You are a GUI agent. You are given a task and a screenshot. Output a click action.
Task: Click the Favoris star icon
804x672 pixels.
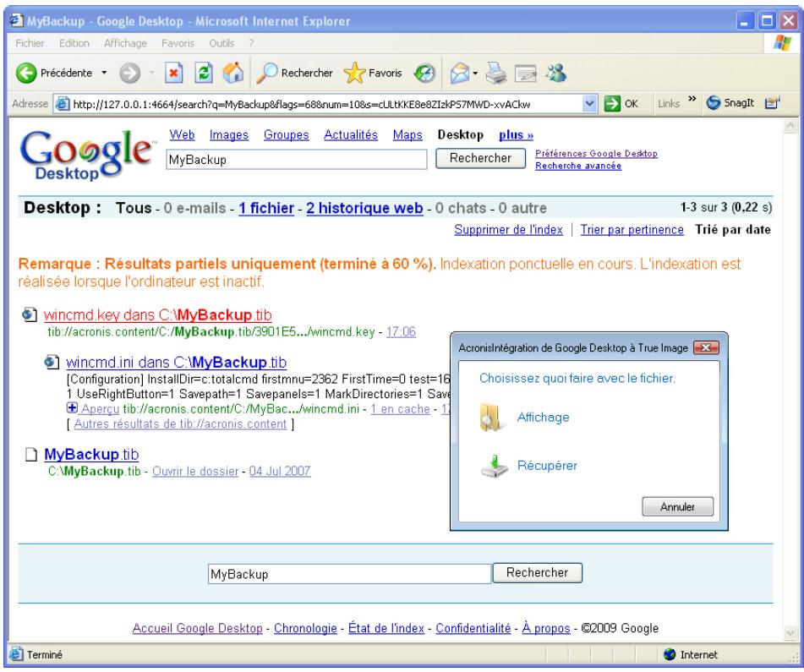(x=354, y=73)
